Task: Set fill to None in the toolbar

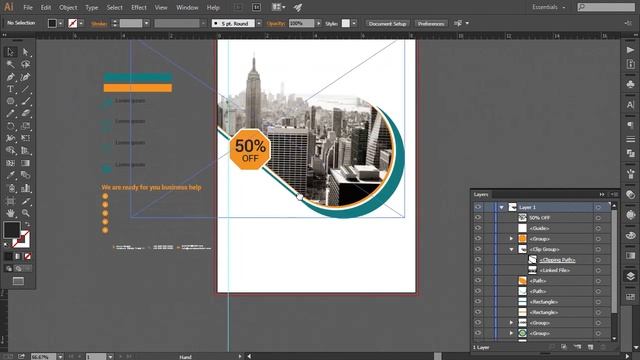Action: click(27, 256)
